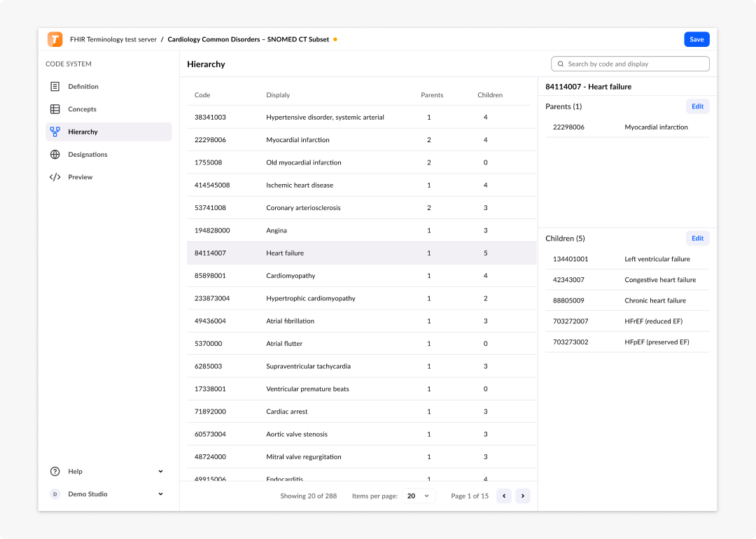Click the Preview code brackets icon

pyautogui.click(x=55, y=177)
